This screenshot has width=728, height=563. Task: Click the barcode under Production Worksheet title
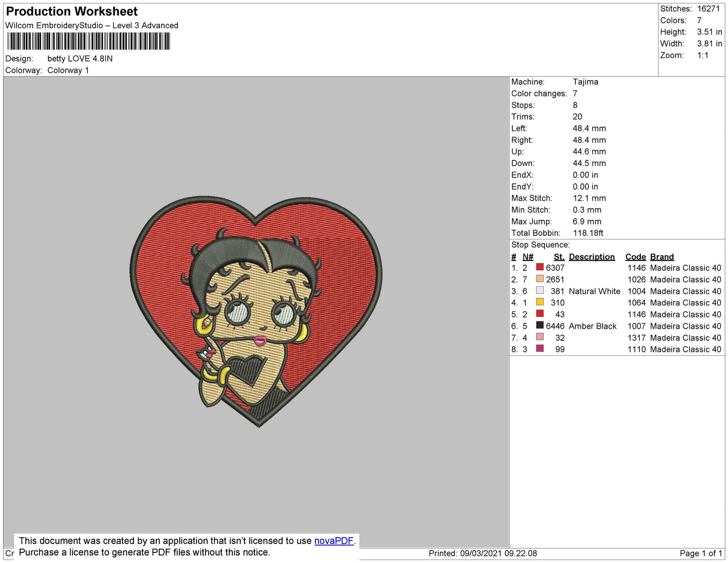(x=89, y=41)
